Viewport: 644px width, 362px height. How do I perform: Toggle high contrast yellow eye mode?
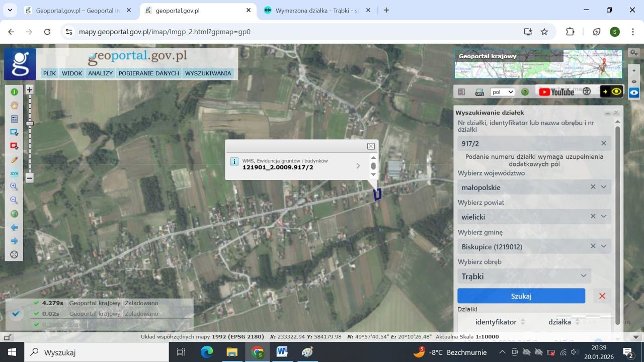(x=611, y=92)
